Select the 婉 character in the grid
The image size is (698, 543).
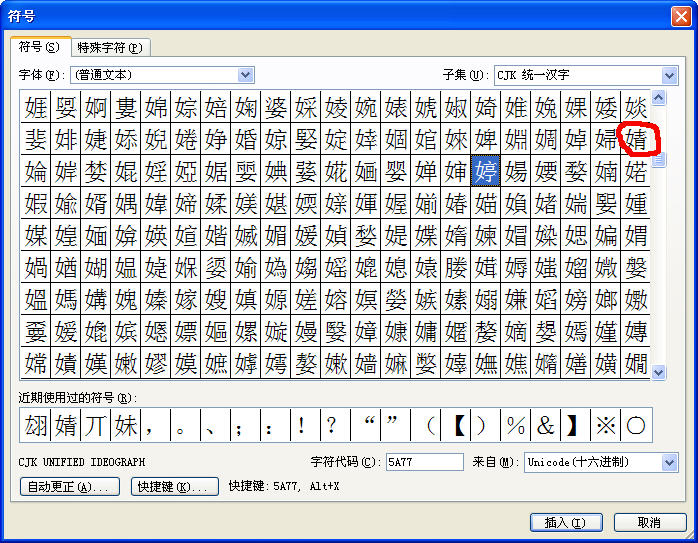coord(365,107)
